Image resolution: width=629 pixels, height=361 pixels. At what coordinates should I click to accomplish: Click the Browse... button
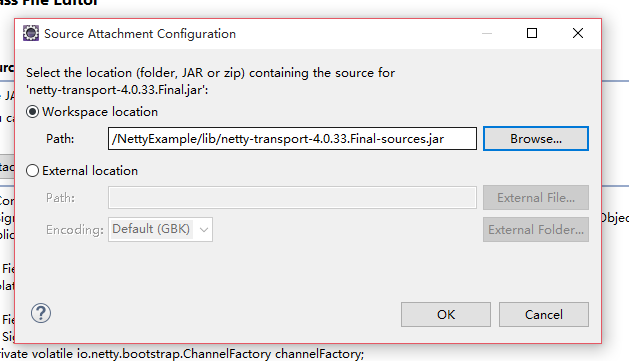click(536, 139)
